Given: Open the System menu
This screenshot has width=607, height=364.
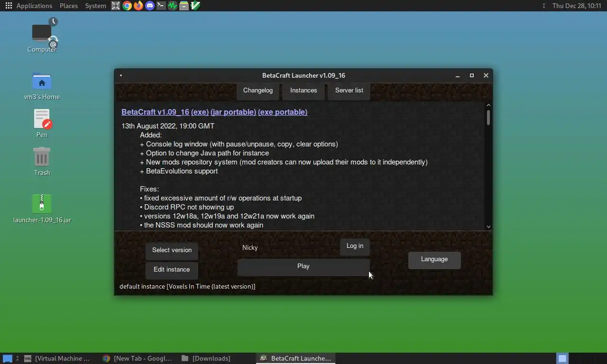Looking at the screenshot, I should pos(95,6).
